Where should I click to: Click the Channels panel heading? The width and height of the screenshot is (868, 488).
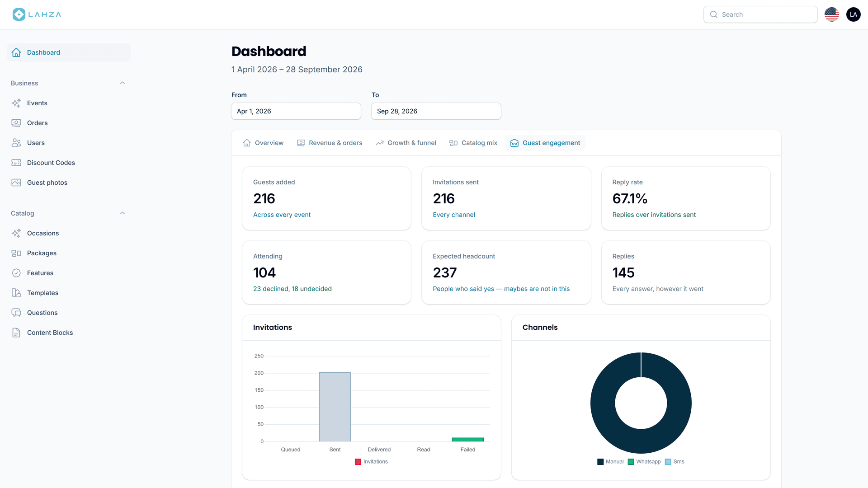[x=540, y=327]
